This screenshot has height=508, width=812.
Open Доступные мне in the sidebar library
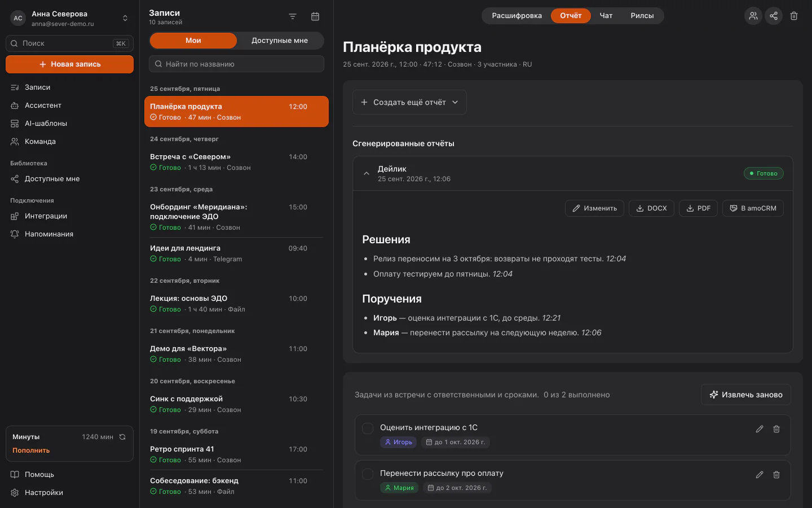69,179
